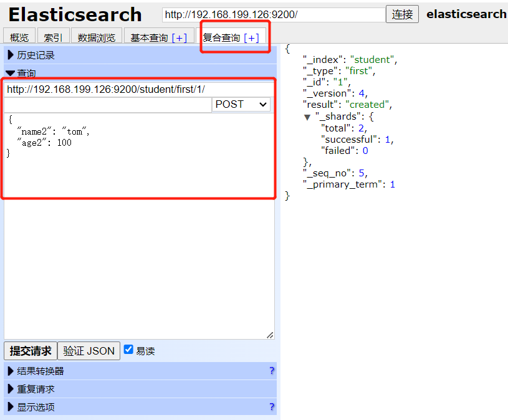This screenshot has width=508, height=420.
Task: Click the "_seq_no" value 5
Action: 362,173
